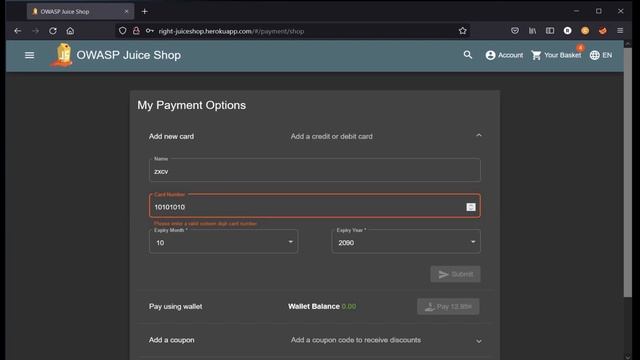Open the hamburger sidebar menu
Screen dimensions: 640x360
point(29,55)
